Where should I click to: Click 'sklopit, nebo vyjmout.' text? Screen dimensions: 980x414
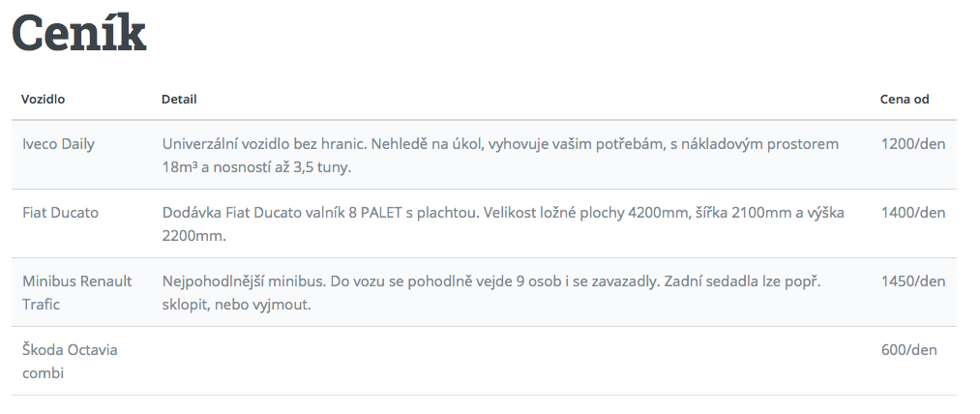pyautogui.click(x=236, y=306)
